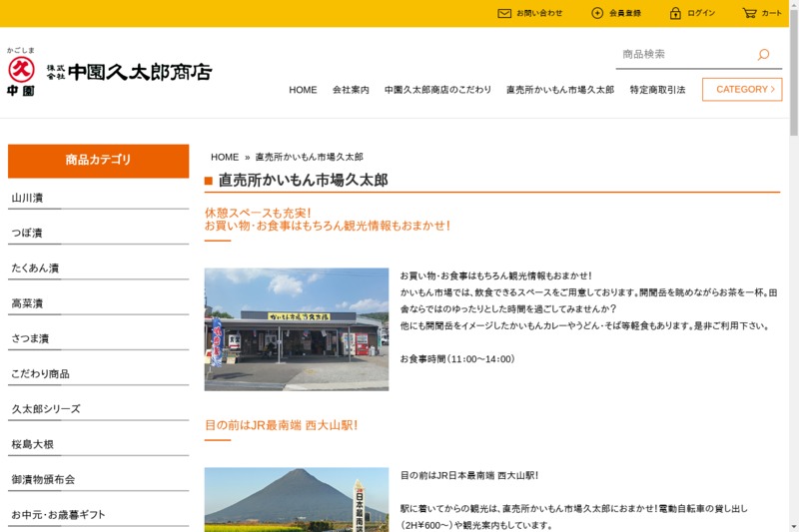Select the 山川漬 category
This screenshot has height=532, width=799.
27,198
